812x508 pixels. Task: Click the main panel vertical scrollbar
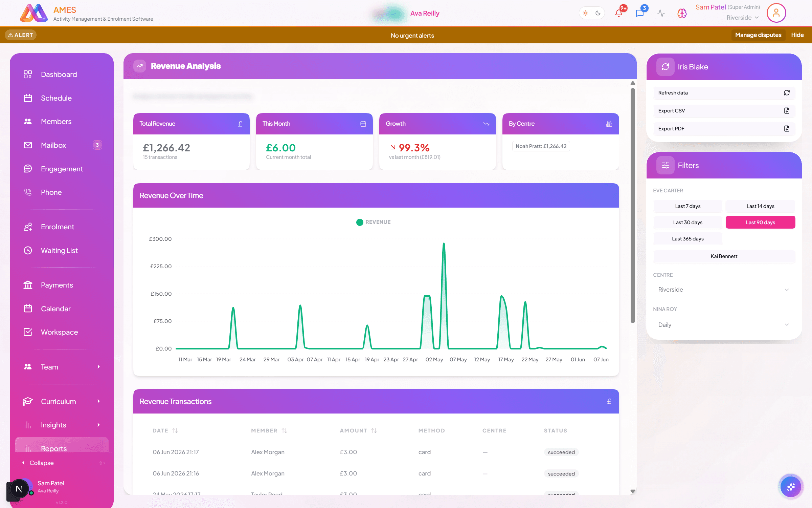(x=632, y=206)
